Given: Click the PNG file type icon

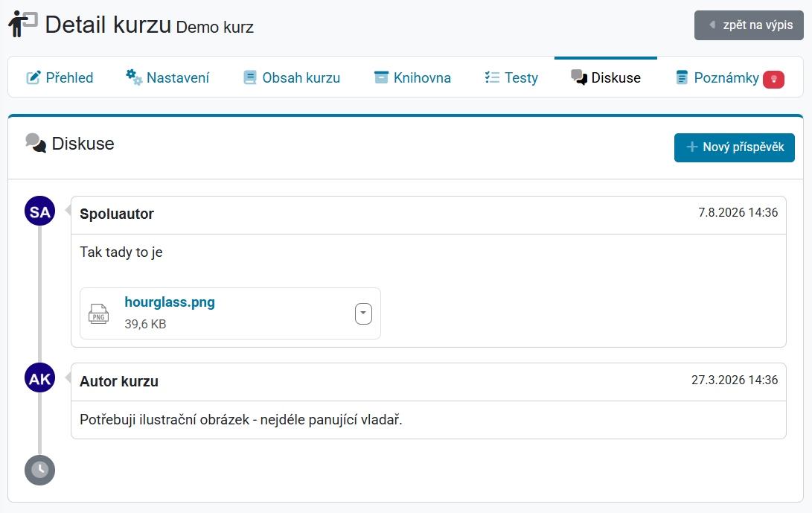Looking at the screenshot, I should tap(98, 314).
